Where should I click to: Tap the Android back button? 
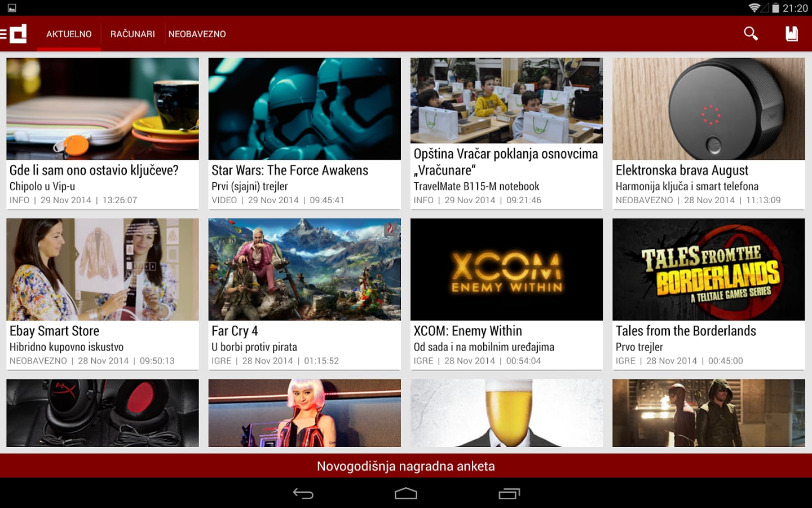303,494
